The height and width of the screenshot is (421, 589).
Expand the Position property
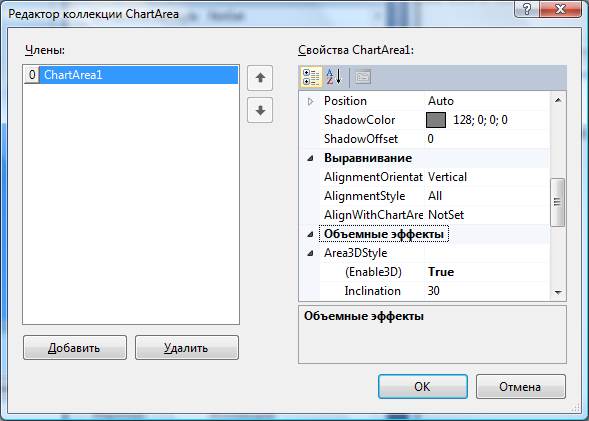pyautogui.click(x=310, y=101)
